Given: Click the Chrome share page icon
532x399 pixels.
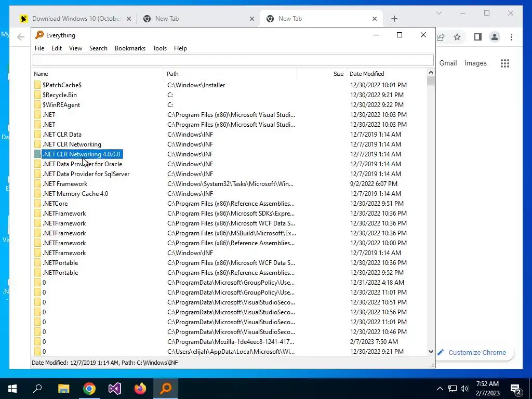Looking at the screenshot, I should [x=441, y=37].
